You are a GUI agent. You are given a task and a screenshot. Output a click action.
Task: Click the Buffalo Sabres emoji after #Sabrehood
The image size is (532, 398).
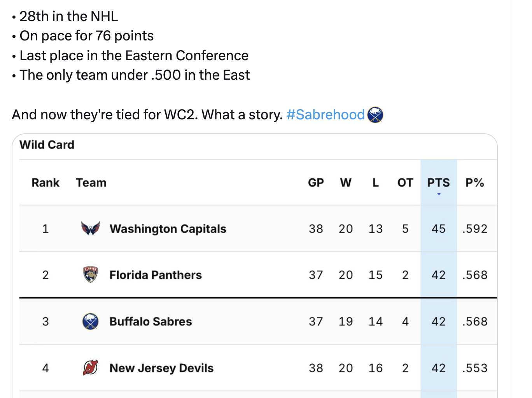point(375,114)
